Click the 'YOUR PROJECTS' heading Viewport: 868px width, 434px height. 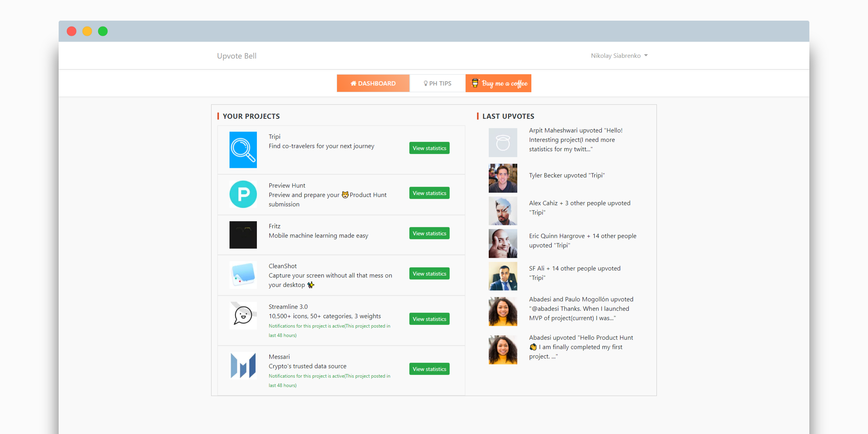tap(251, 116)
